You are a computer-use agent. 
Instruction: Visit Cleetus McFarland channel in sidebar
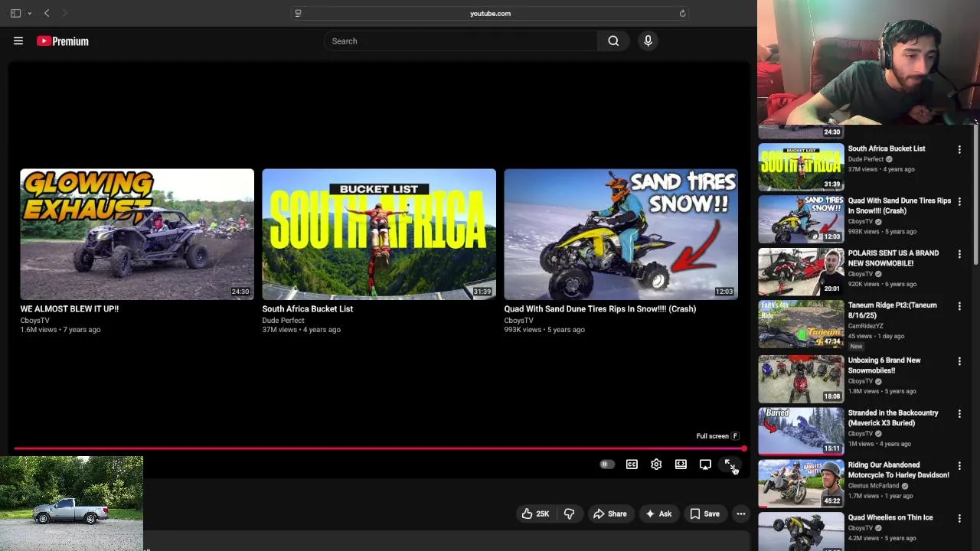873,486
